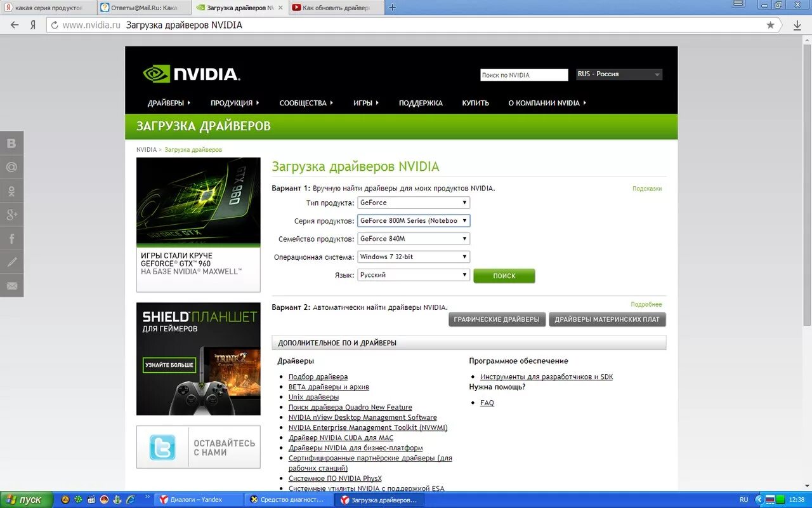Open the 'Игры' navigation menu
812x508 pixels.
pyautogui.click(x=366, y=103)
